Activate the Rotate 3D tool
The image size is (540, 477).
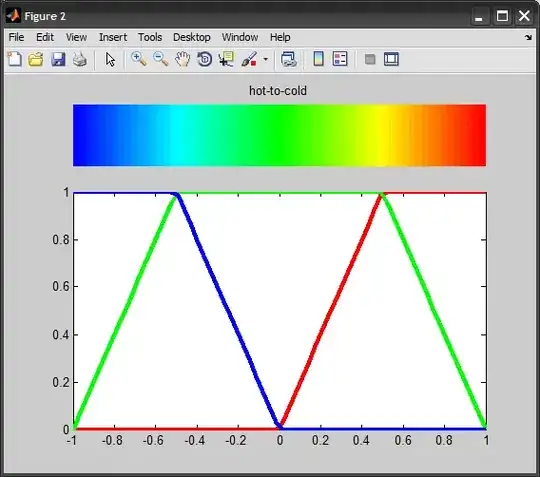click(x=205, y=59)
